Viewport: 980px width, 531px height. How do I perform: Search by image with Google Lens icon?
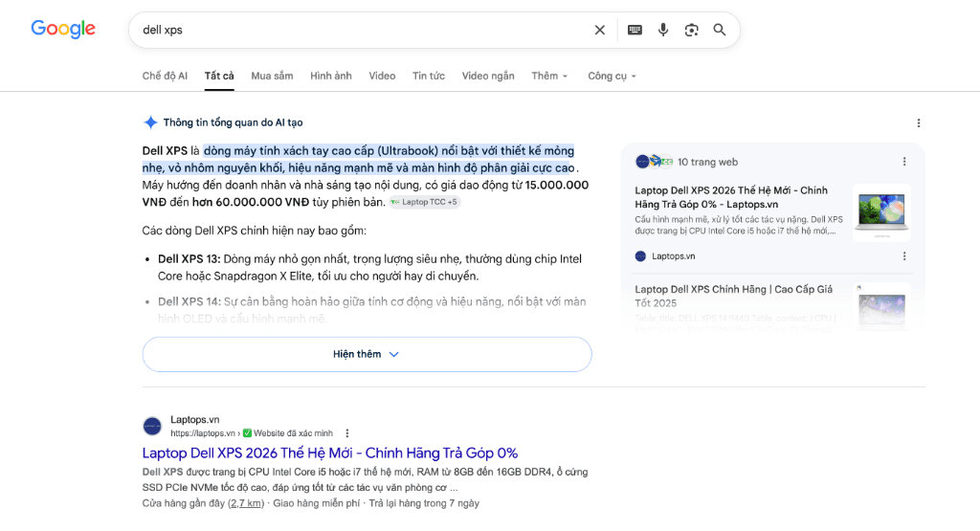[x=691, y=30]
